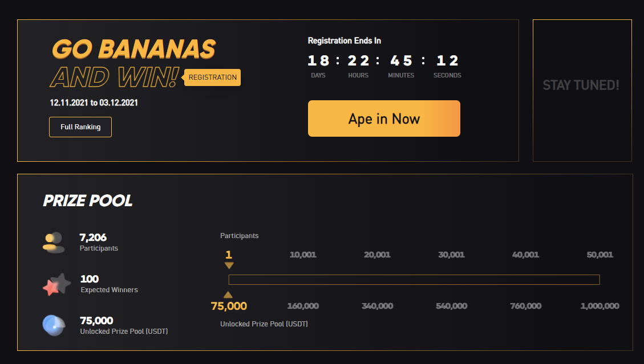Click the PRIZE POOL heading
This screenshot has width=644, height=364.
88,201
